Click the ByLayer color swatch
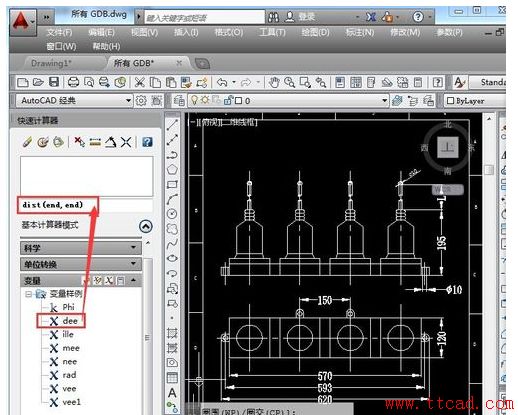The height and width of the screenshot is (415, 518). click(x=450, y=101)
